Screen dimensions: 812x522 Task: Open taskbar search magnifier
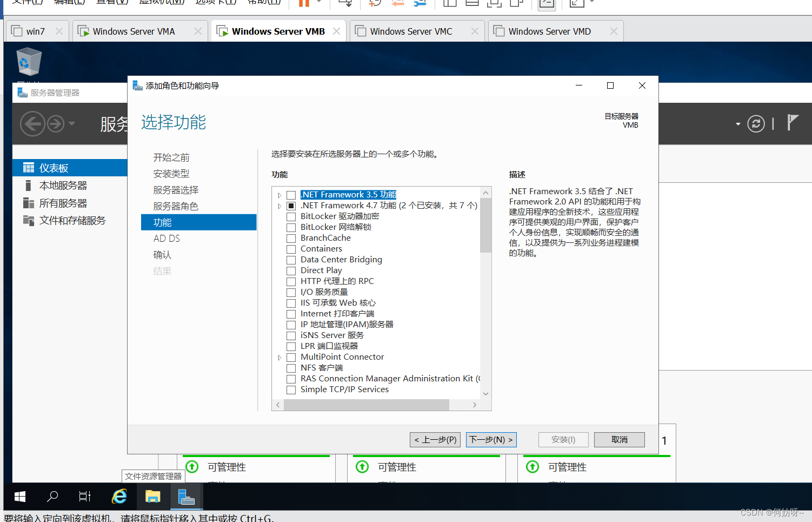point(52,496)
